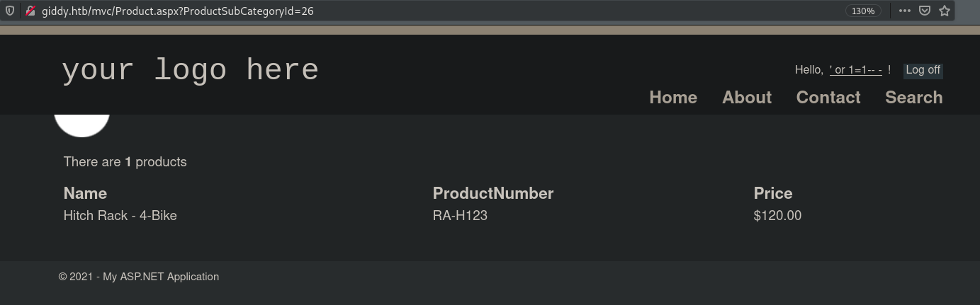
Task: Bookmark this page with the star icon
Action: [944, 11]
